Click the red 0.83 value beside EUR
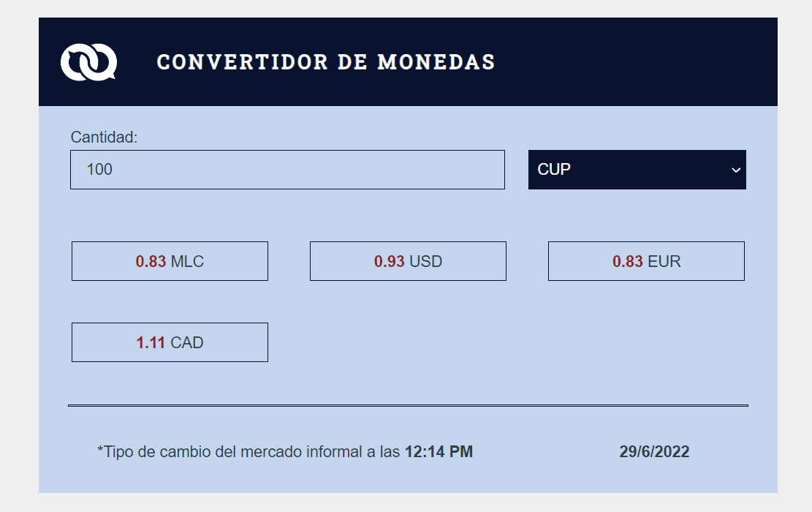Image resolution: width=812 pixels, height=512 pixels. 628,262
